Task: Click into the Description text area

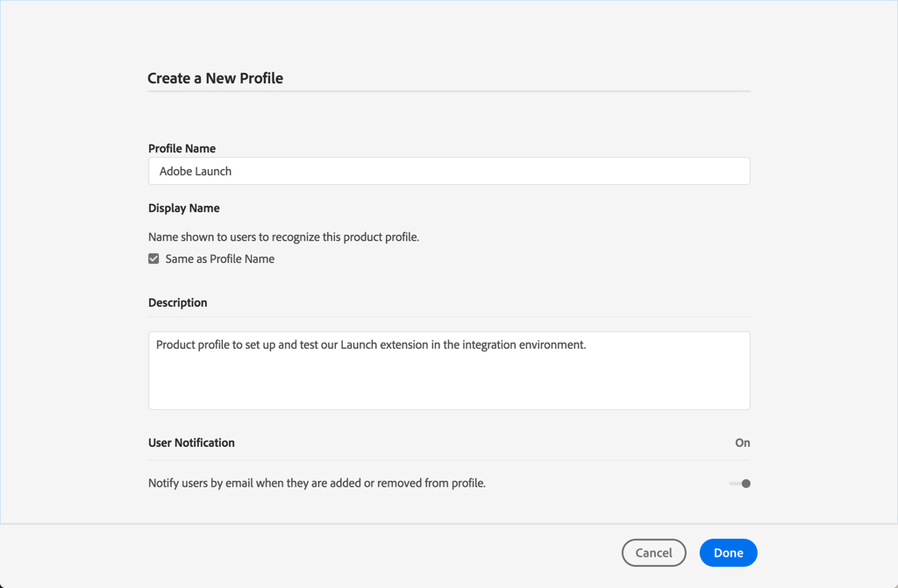Action: click(x=449, y=371)
